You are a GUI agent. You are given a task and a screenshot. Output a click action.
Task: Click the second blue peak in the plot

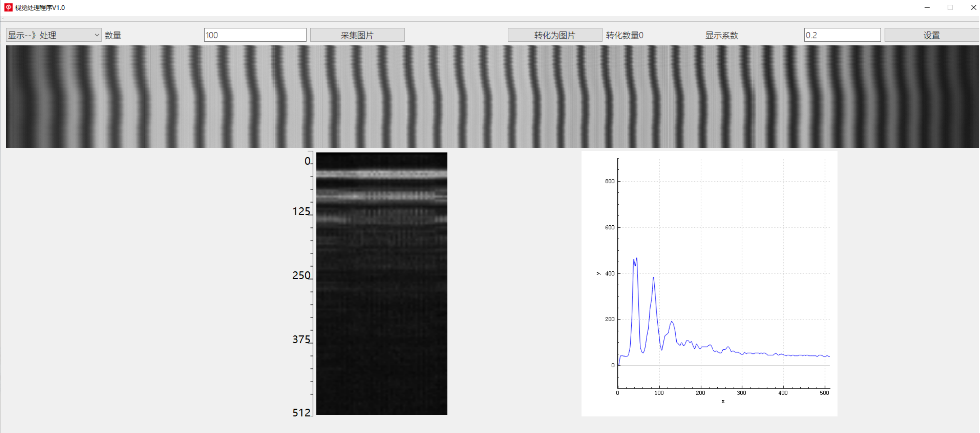click(x=654, y=278)
